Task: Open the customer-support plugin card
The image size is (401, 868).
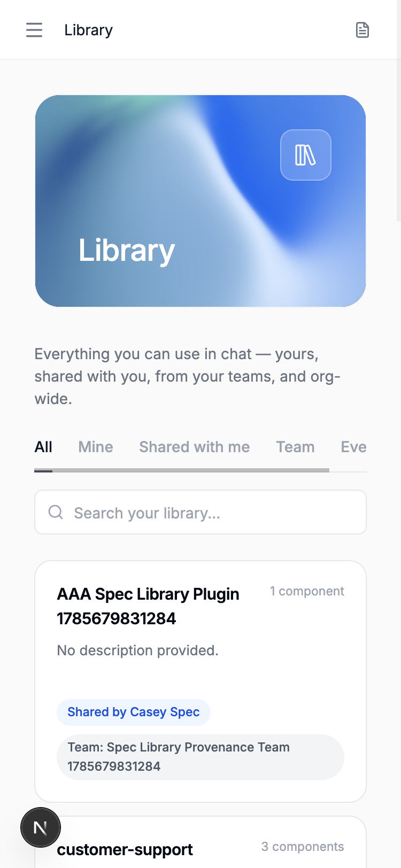Action: tap(200, 842)
